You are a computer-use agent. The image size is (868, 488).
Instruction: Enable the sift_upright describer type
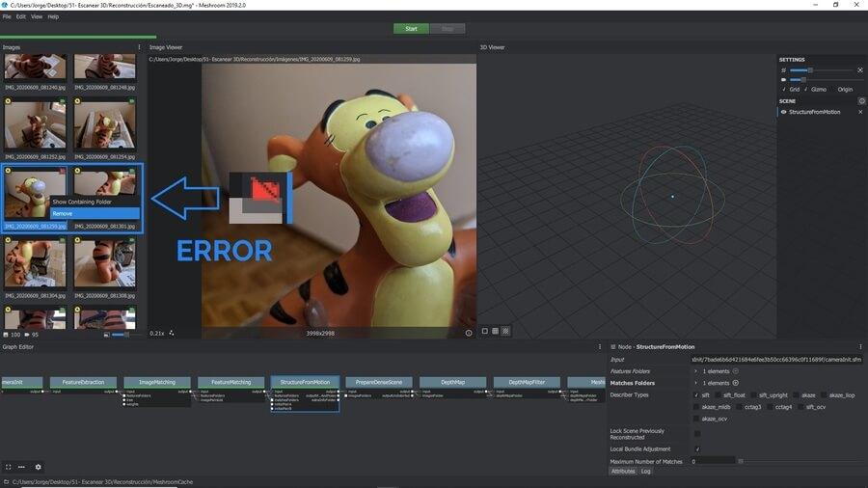pyautogui.click(x=753, y=395)
